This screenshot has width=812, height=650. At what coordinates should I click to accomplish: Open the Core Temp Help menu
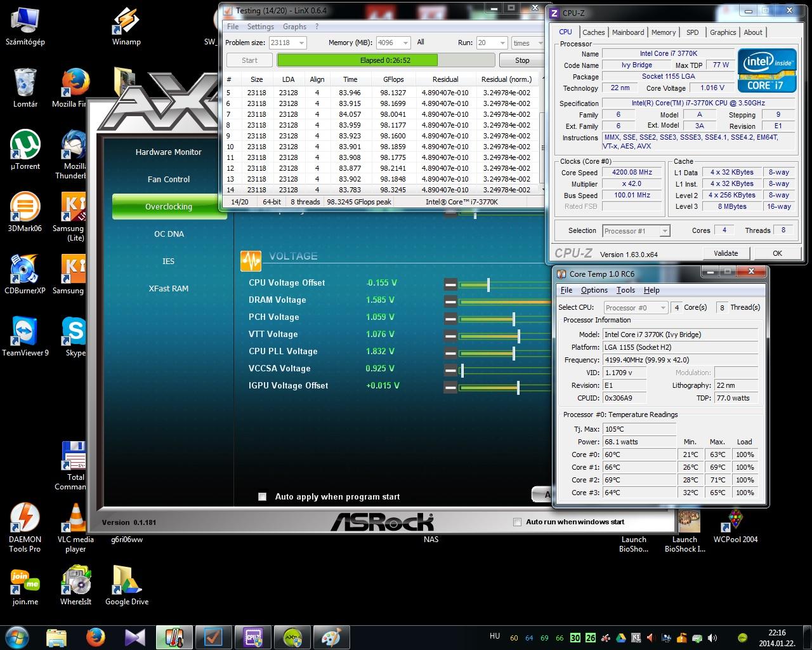click(652, 290)
